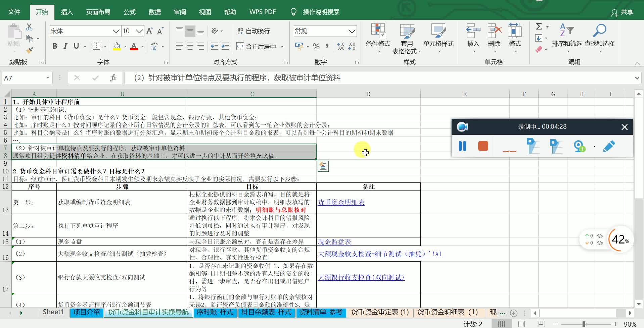This screenshot has height=328, width=644.
Task: Open the font size dropdown
Action: click(140, 31)
